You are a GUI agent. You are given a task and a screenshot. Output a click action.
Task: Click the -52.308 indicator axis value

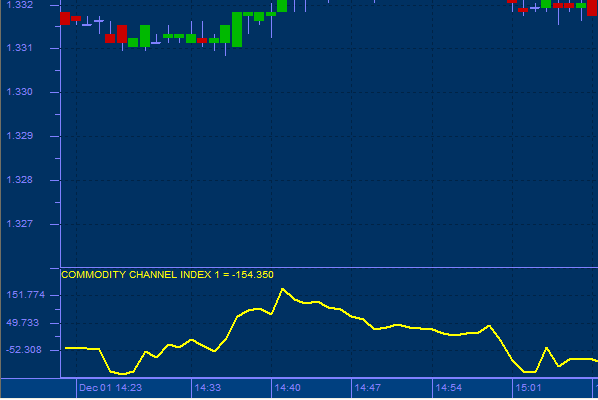[x=24, y=350]
